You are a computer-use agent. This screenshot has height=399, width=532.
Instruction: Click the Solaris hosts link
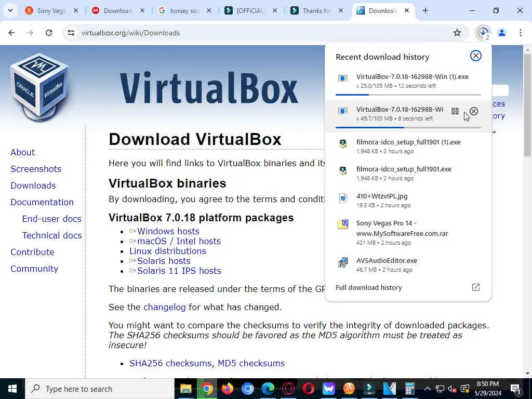164,261
